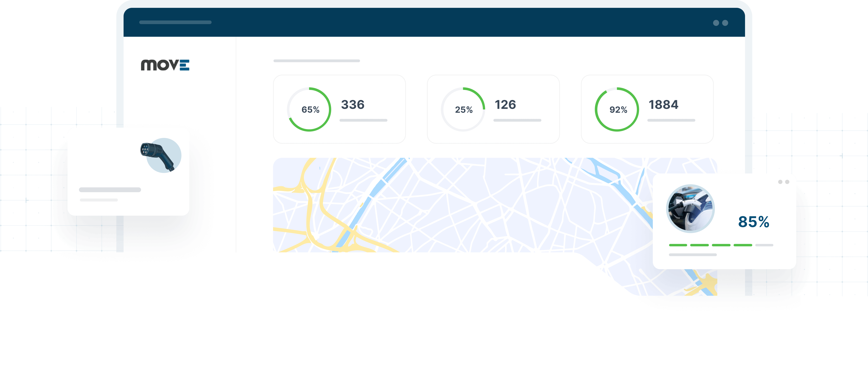Viewport: 868px width, 368px height.
Task: Open the charging plug connector image
Action: click(161, 156)
